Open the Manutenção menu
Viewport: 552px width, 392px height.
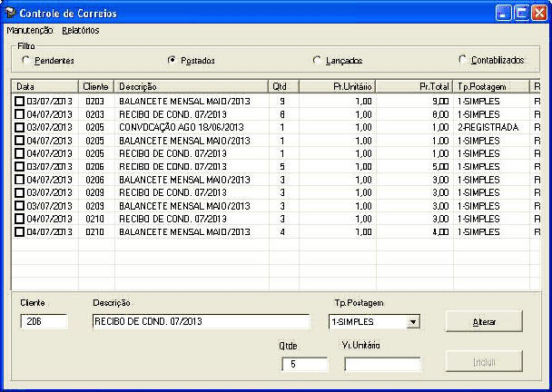[29, 30]
